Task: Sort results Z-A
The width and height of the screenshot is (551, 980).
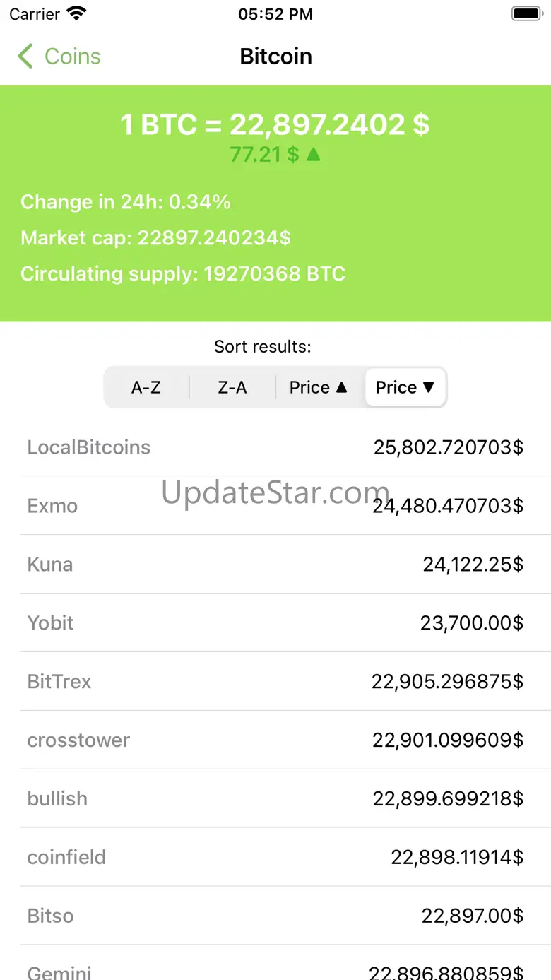Action: (232, 387)
